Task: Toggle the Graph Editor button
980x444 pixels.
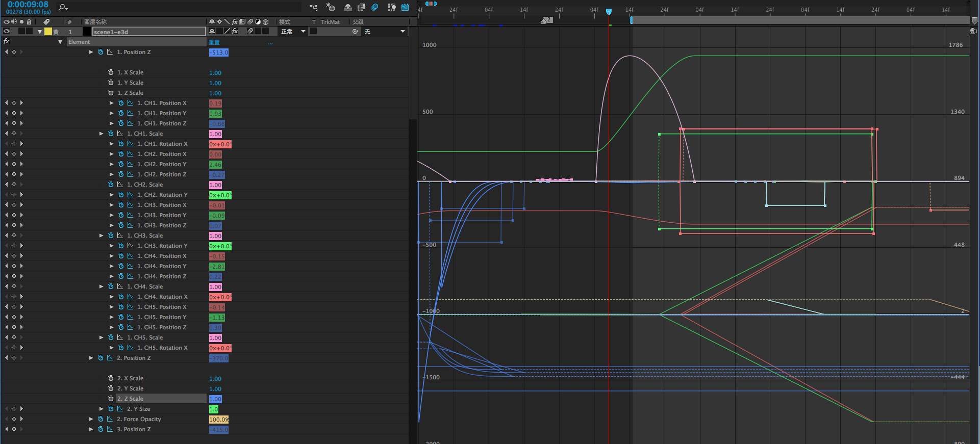Action: pos(405,7)
